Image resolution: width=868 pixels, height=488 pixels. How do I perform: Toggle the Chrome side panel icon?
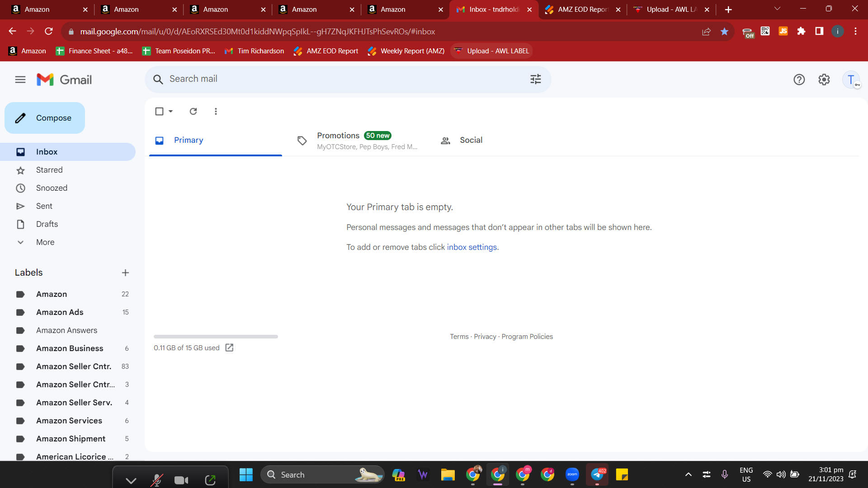coord(819,31)
